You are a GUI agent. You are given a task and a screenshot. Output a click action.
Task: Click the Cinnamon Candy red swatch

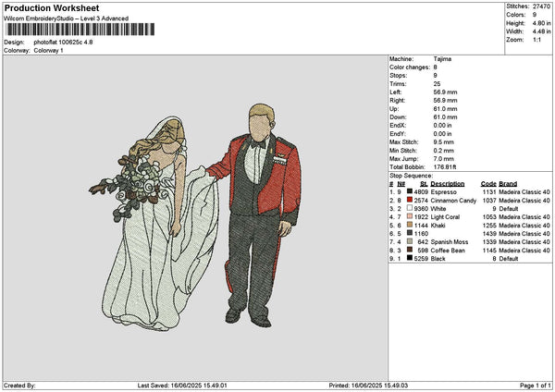[410, 201]
